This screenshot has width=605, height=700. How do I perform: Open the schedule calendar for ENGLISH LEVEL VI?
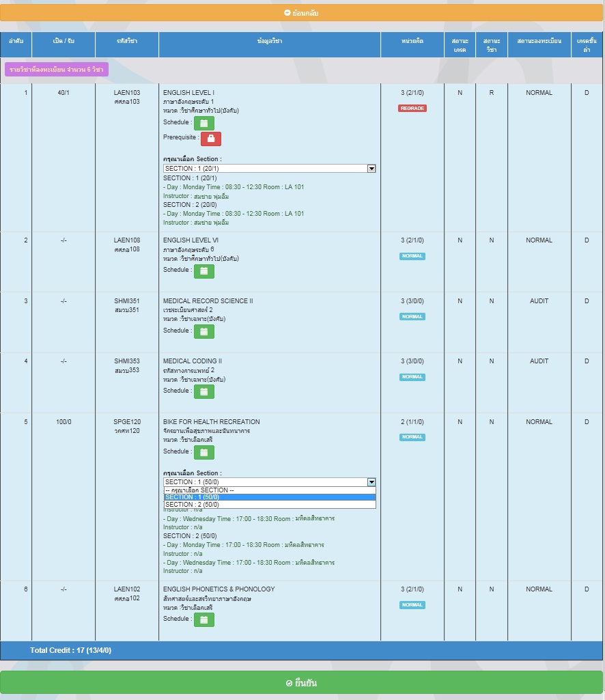point(204,271)
